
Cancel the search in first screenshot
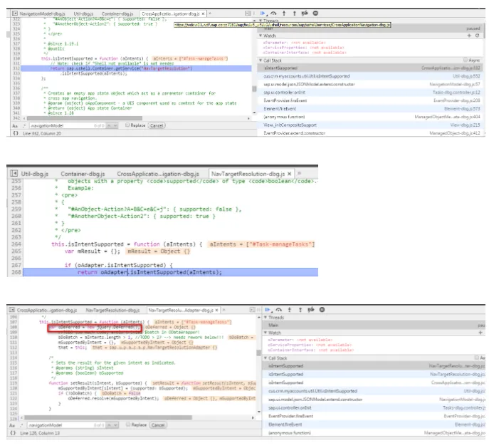157,125
